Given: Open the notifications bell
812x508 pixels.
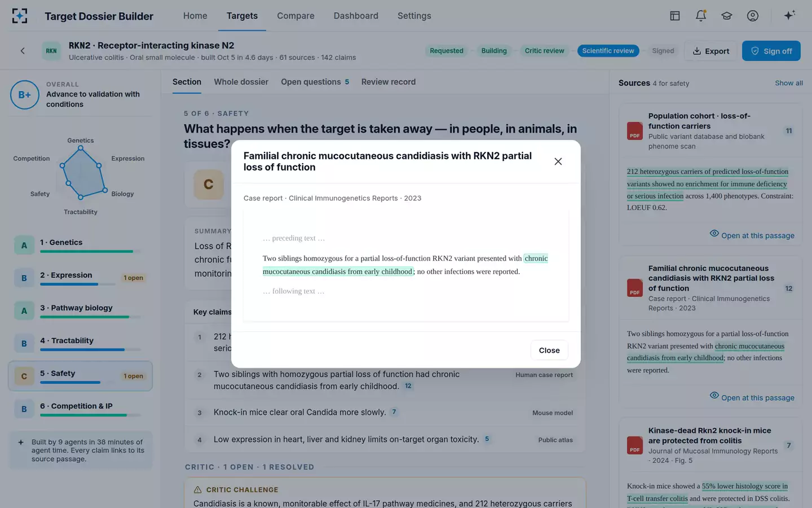Looking at the screenshot, I should tap(701, 16).
